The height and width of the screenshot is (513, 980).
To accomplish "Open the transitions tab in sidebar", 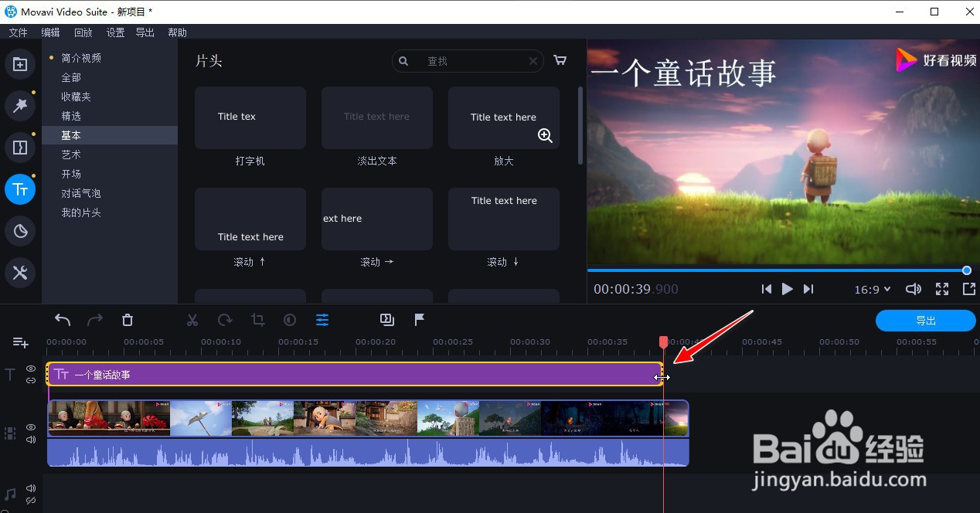I will [x=20, y=148].
